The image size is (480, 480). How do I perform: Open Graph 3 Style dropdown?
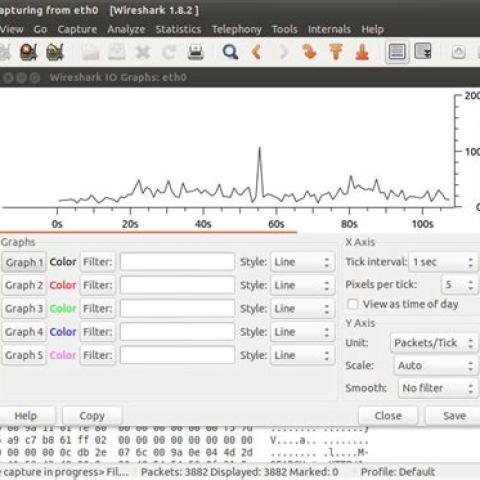303,309
